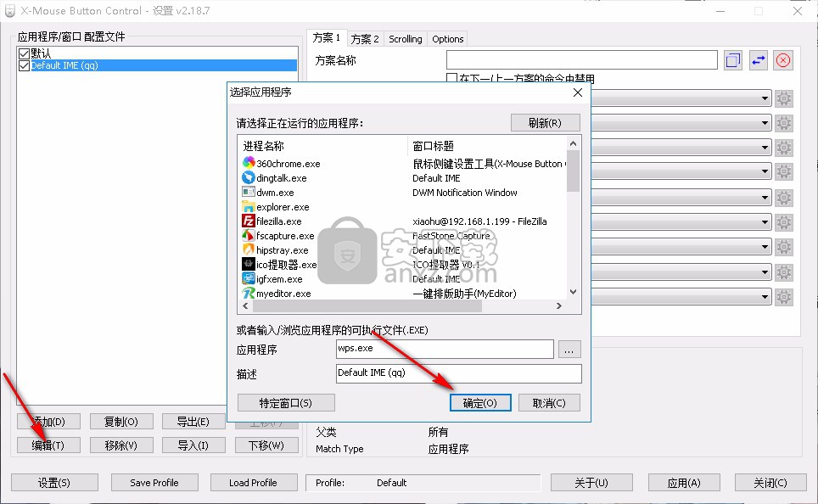Select the filezilla.exe process icon
The width and height of the screenshot is (818, 504).
click(x=248, y=221)
